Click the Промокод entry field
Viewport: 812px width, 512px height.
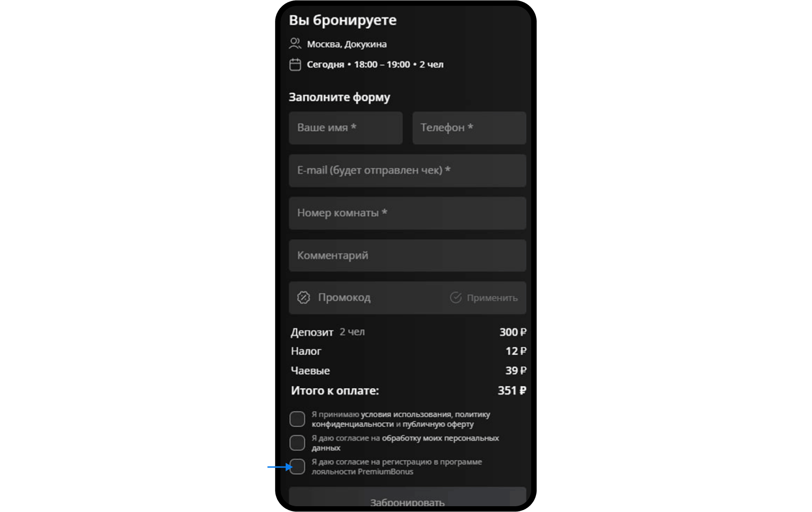coord(367,298)
